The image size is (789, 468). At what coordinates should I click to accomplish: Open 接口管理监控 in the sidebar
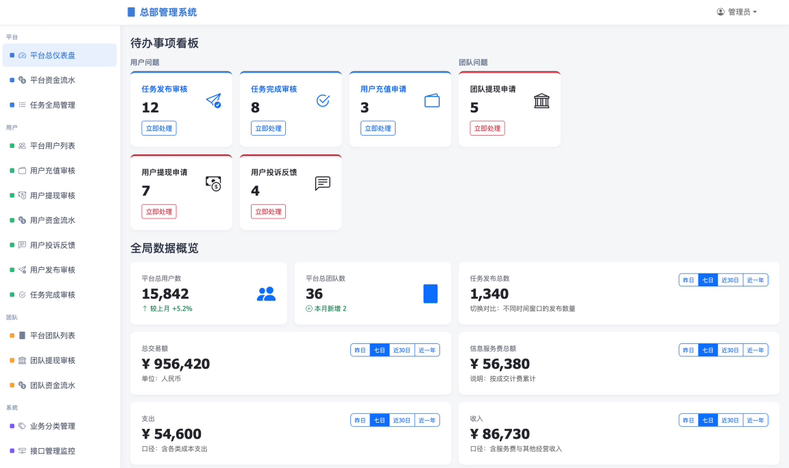coord(52,451)
